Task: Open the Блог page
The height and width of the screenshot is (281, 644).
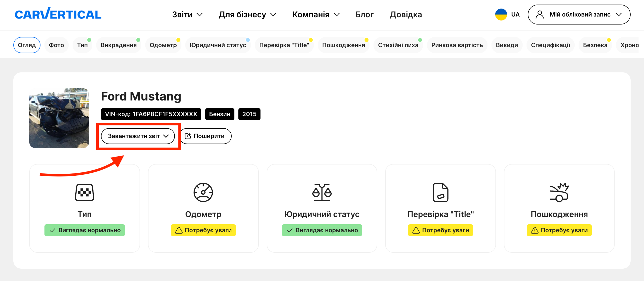Action: [364, 14]
